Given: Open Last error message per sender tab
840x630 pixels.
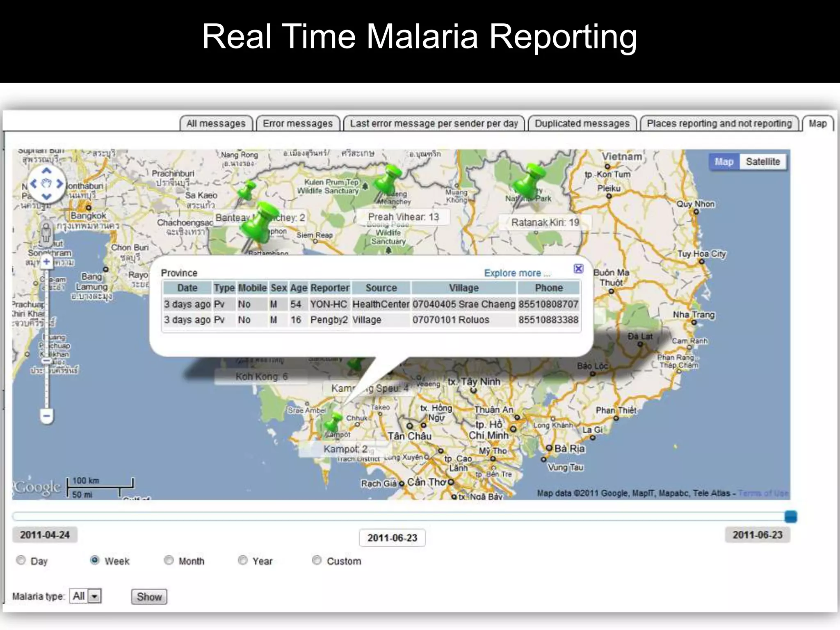Looking at the screenshot, I should 434,123.
